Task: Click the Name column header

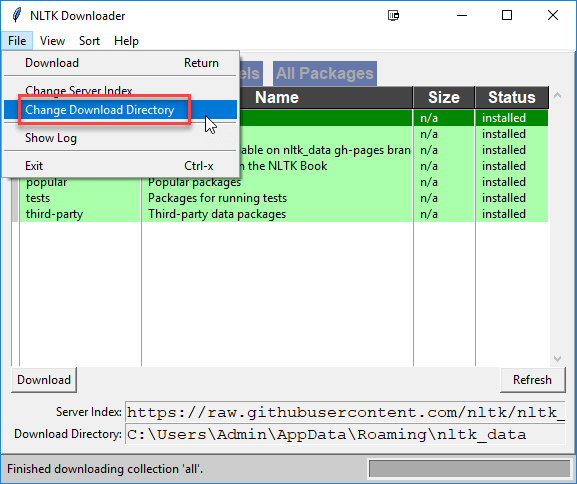Action: pyautogui.click(x=277, y=98)
